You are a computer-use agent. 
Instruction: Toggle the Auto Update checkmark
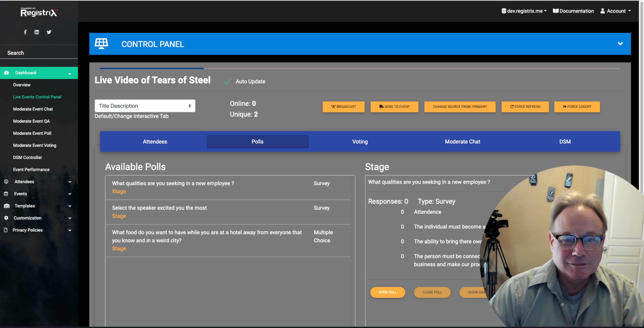pyautogui.click(x=227, y=82)
